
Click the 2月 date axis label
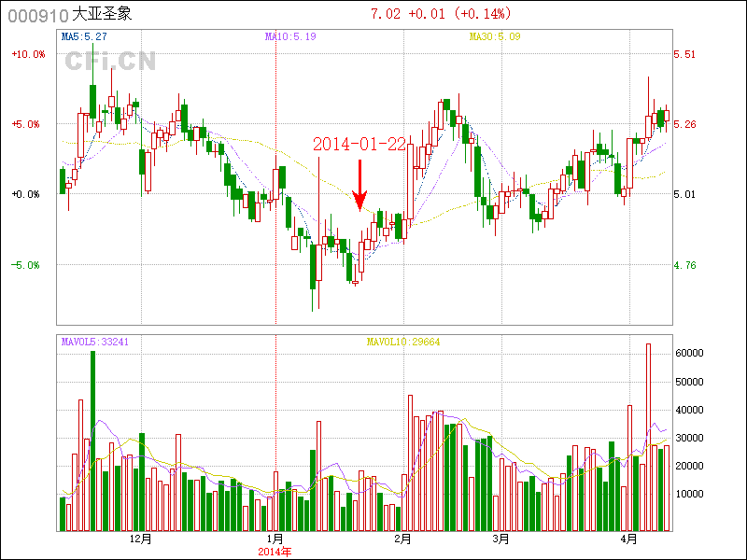coord(403,539)
